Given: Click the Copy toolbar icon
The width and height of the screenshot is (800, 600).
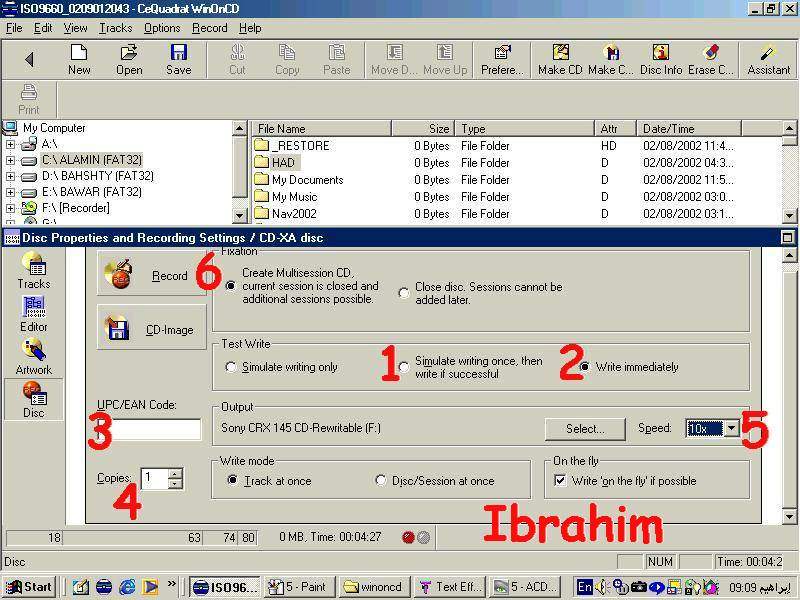Looking at the screenshot, I should coord(287,53).
